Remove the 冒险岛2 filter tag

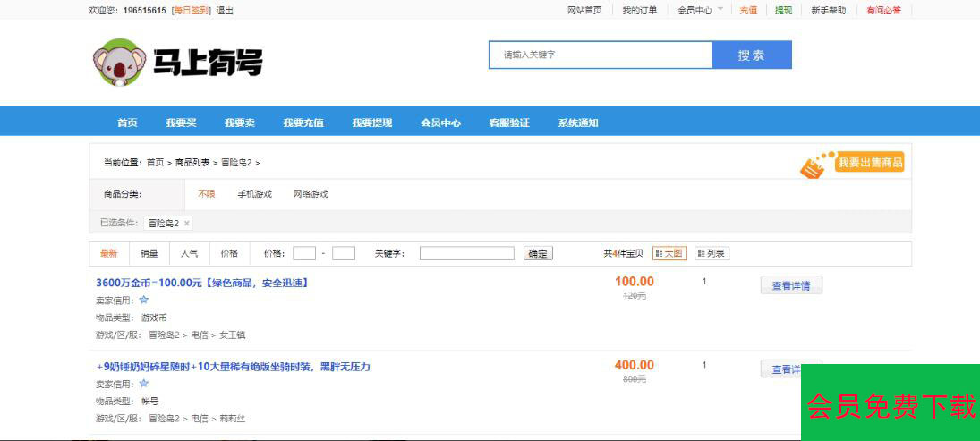[x=186, y=223]
